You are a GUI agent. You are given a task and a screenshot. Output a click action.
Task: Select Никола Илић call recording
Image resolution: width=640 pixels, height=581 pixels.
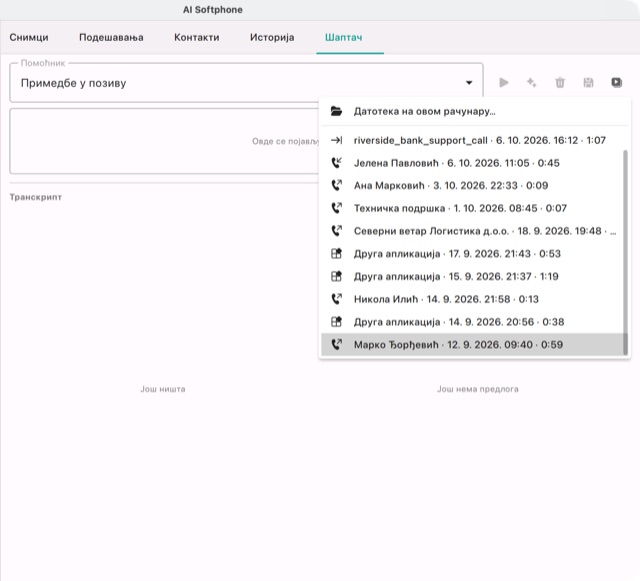point(472,299)
